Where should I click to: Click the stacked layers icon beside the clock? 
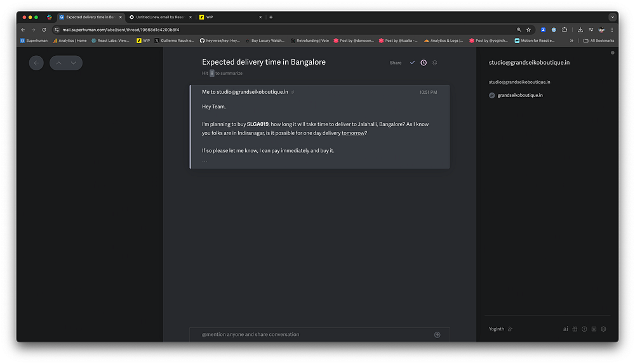(x=435, y=63)
